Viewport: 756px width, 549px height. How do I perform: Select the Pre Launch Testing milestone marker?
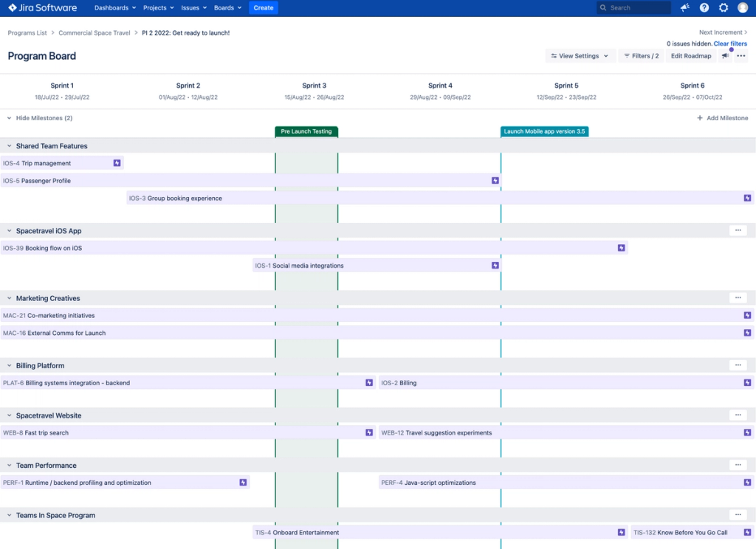(306, 132)
